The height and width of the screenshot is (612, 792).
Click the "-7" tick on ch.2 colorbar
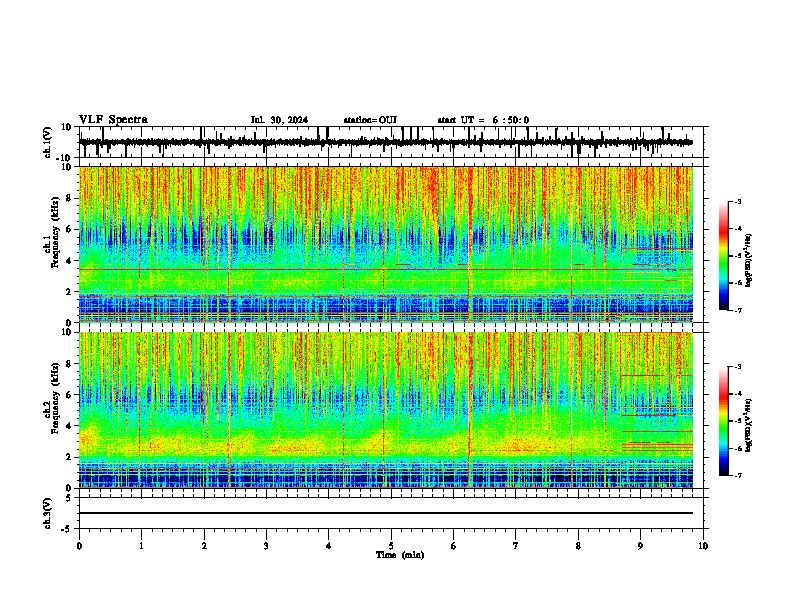(x=737, y=476)
